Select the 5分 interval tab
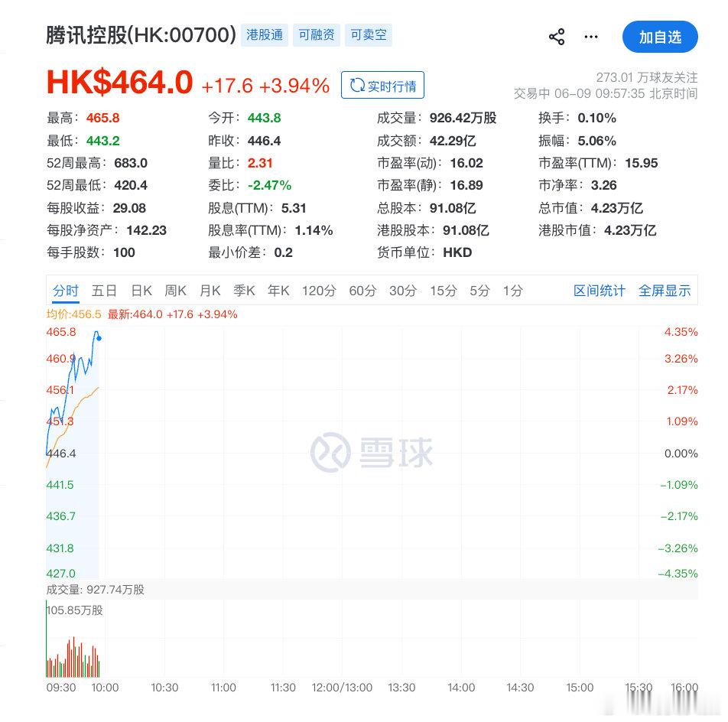This screenshot has width=728, height=722. tap(479, 291)
